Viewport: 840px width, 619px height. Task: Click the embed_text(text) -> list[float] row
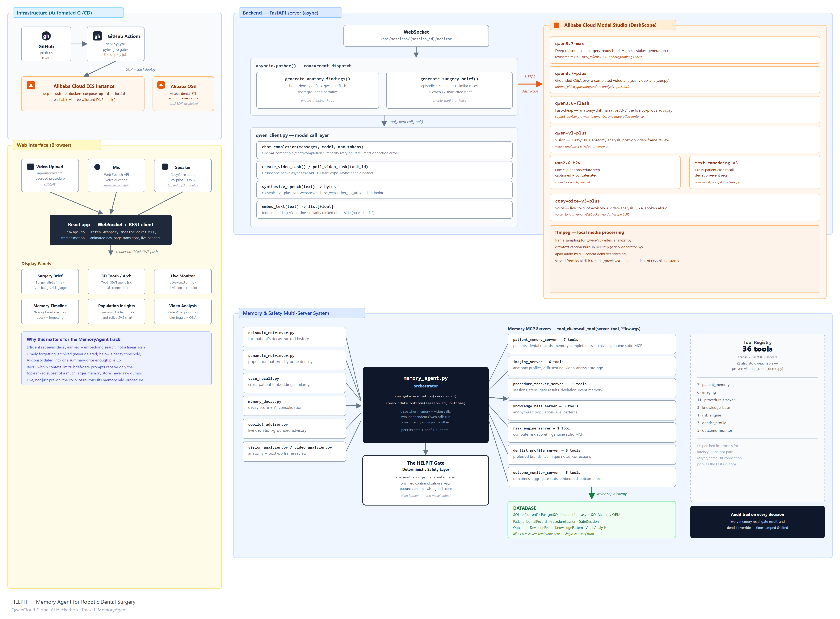click(x=384, y=209)
